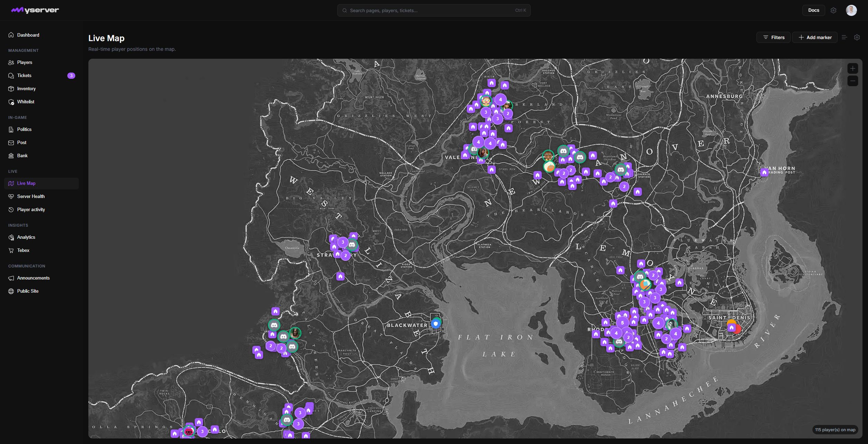Click the house marker in Saint Denis
Screen dimensions: 868x444
[731, 328]
